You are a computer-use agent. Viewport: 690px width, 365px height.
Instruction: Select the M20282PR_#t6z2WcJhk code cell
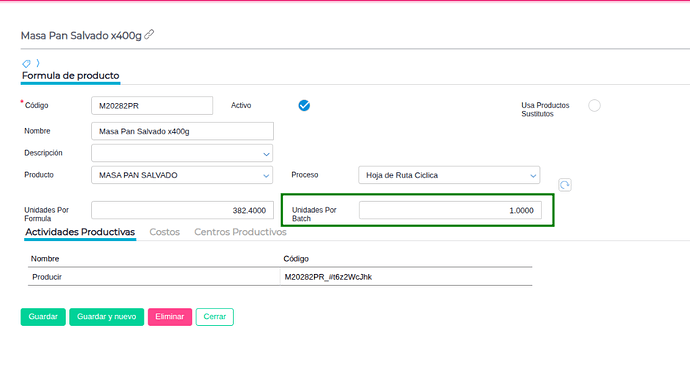coord(406,277)
